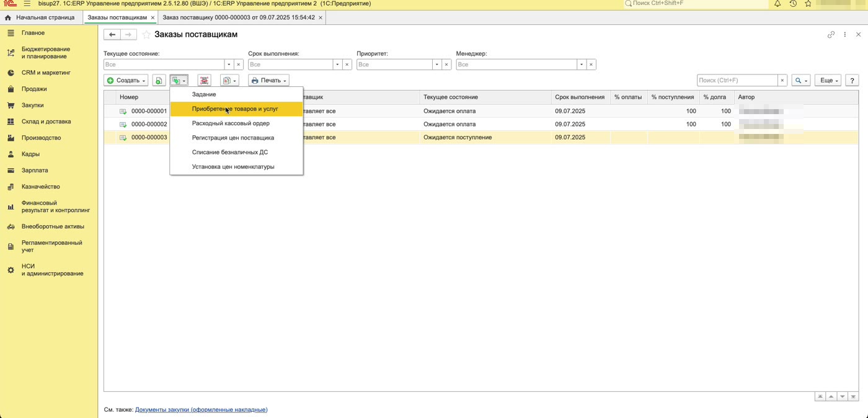
Task: Go back with the left arrow button
Action: (112, 35)
